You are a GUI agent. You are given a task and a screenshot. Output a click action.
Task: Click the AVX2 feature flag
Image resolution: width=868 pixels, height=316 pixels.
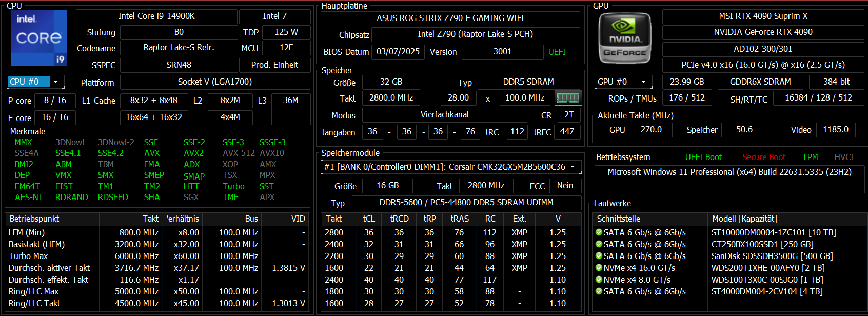coord(193,153)
